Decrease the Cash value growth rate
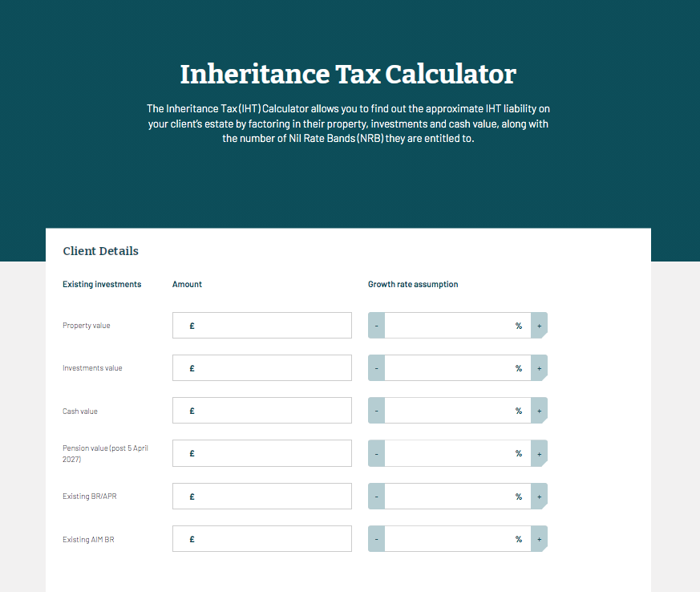The height and width of the screenshot is (592, 700). (x=376, y=411)
